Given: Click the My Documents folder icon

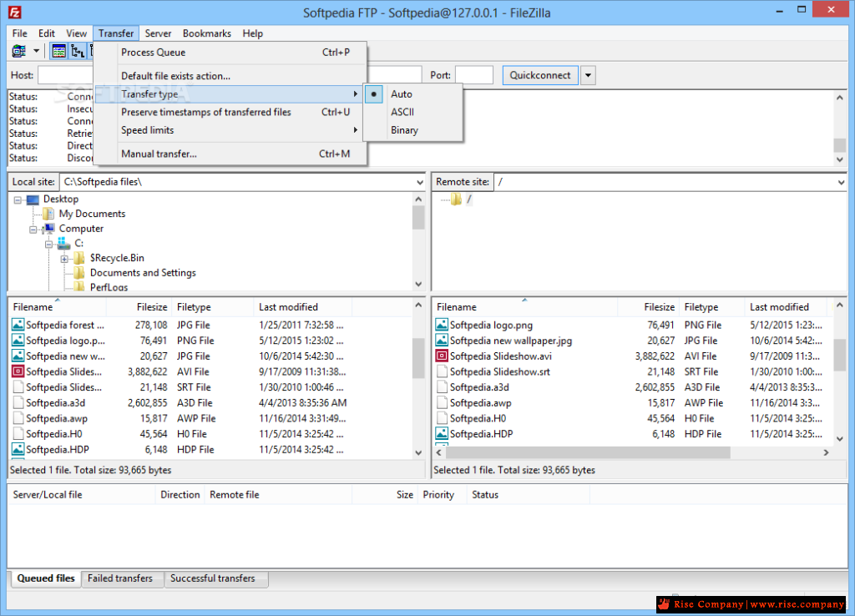Looking at the screenshot, I should 48,215.
